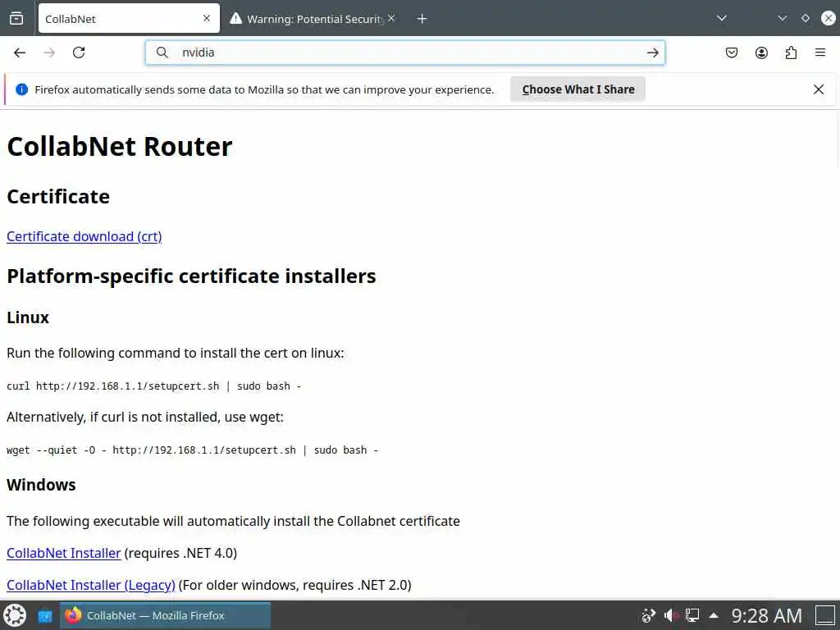Expand the list all tabs chevron
The height and width of the screenshot is (630, 840).
click(722, 19)
